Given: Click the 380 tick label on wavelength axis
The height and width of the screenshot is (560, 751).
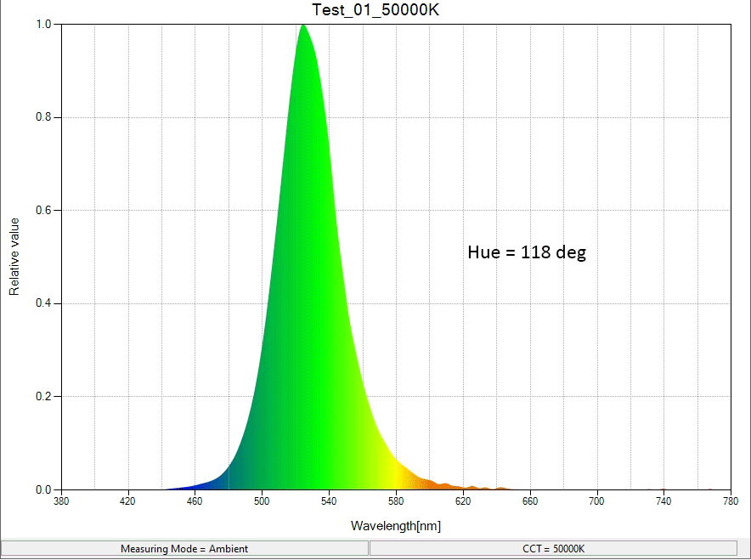Looking at the screenshot, I should coord(61,501).
